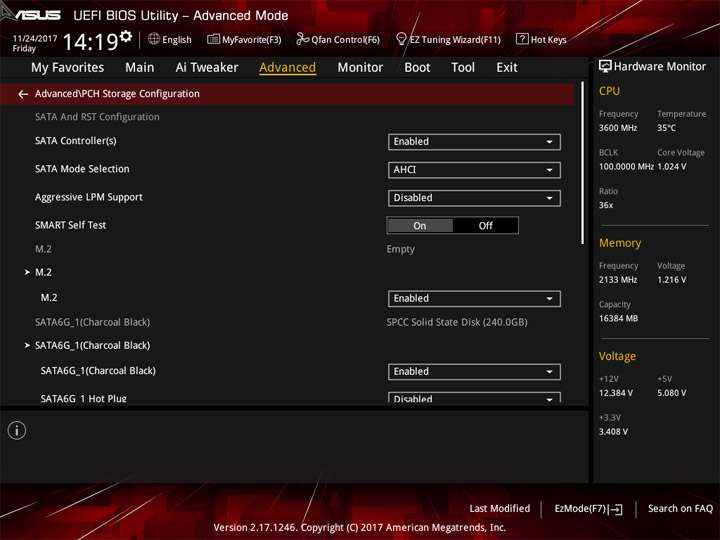
Task: Click the 14:19 clock display
Action: pos(90,42)
